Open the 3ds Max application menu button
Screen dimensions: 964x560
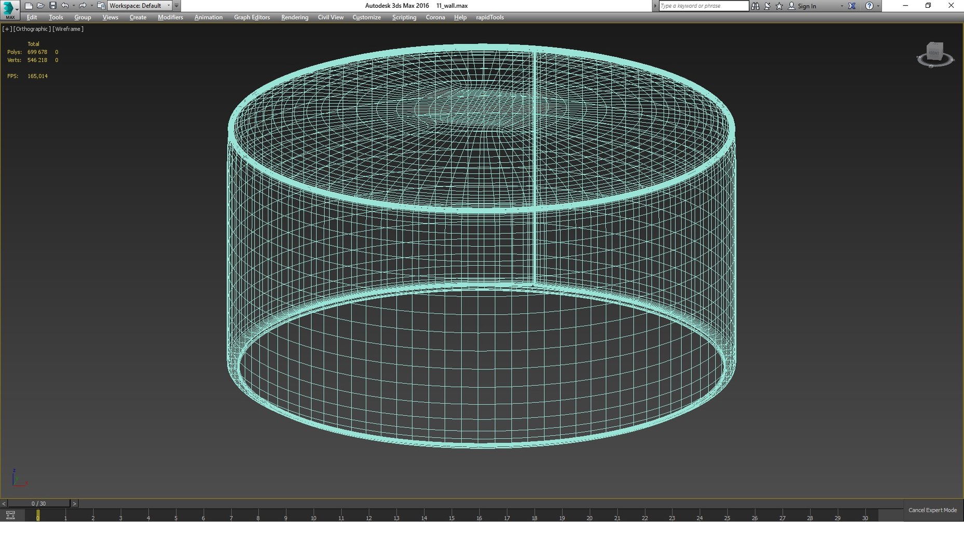[10, 10]
